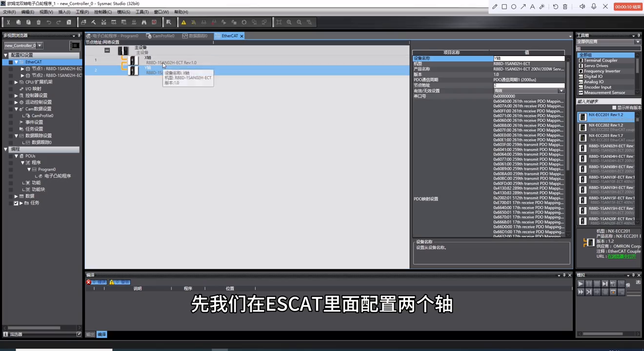Viewport: 644px width, 351px height.
Task: Toggle the checkbox beside 任务 in the tree
Action: (x=16, y=203)
